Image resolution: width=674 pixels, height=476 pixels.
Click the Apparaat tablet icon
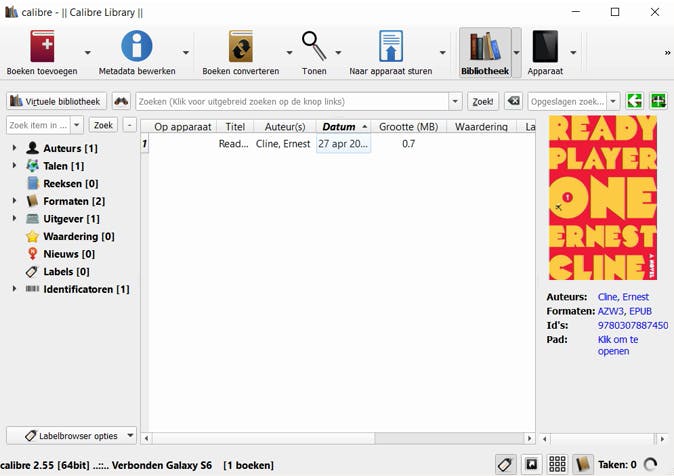(545, 46)
